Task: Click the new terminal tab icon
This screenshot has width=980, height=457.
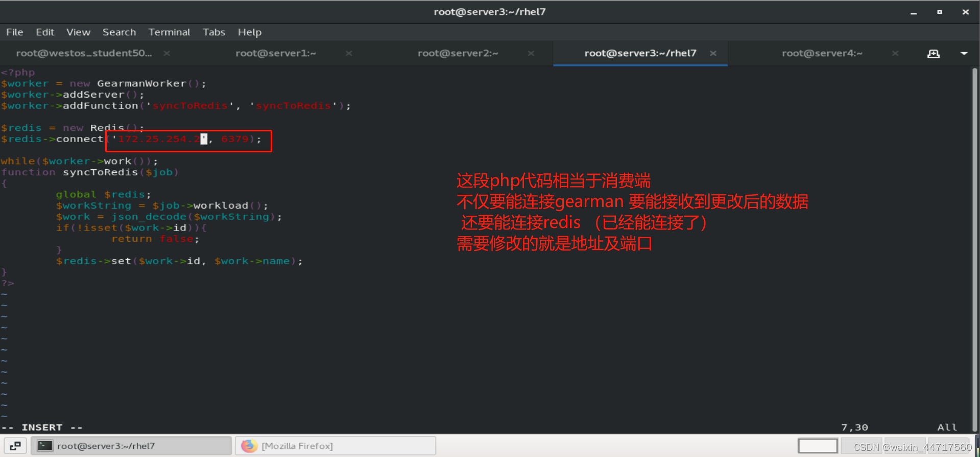Action: (x=934, y=53)
